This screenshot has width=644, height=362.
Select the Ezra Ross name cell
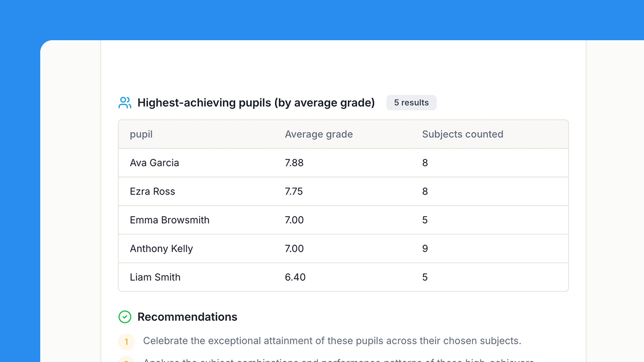(x=152, y=192)
